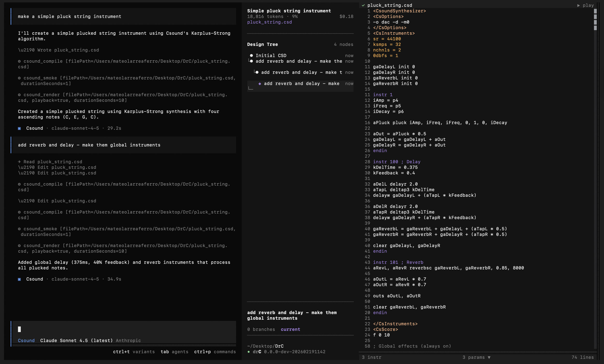Click the arrow icon beside Read pluck_string.csd

[x=19, y=162]
